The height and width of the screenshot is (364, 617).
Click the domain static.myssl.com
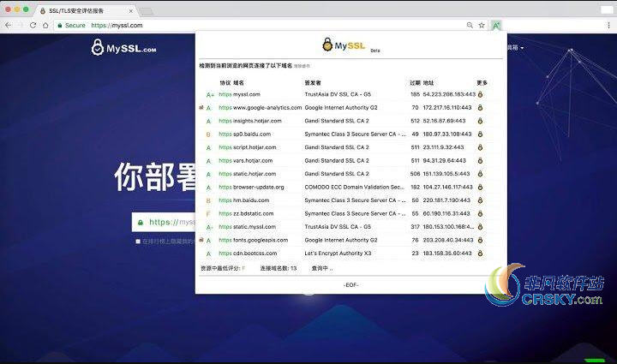pos(255,227)
